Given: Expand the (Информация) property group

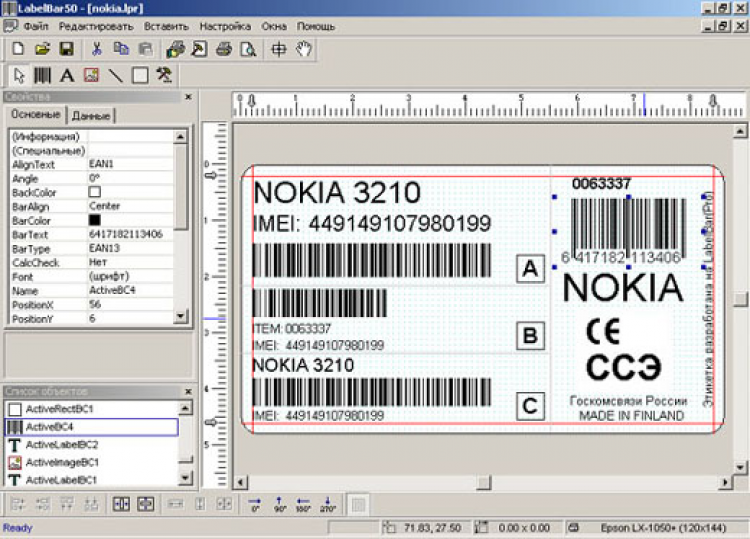Looking at the screenshot, I should [x=48, y=137].
